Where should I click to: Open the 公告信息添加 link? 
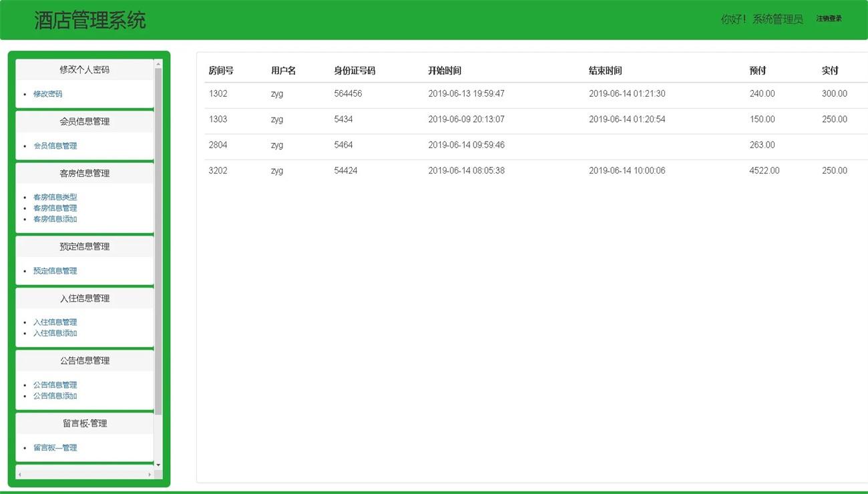click(55, 396)
